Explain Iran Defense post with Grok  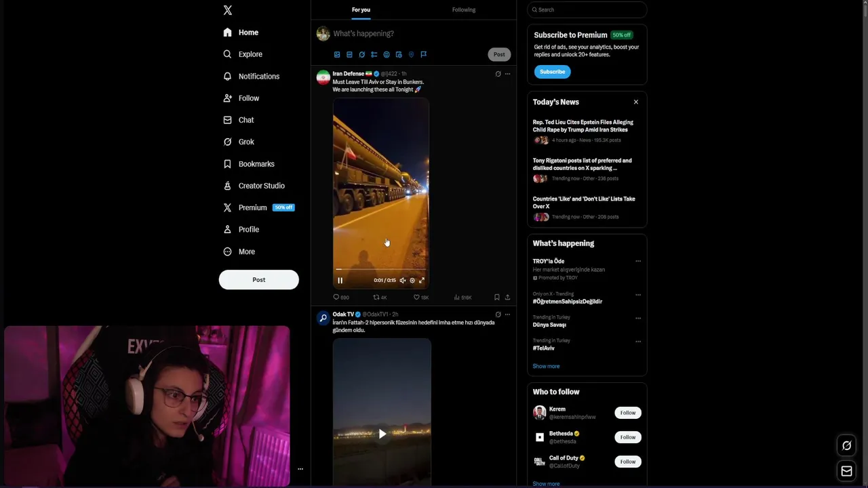tap(498, 74)
